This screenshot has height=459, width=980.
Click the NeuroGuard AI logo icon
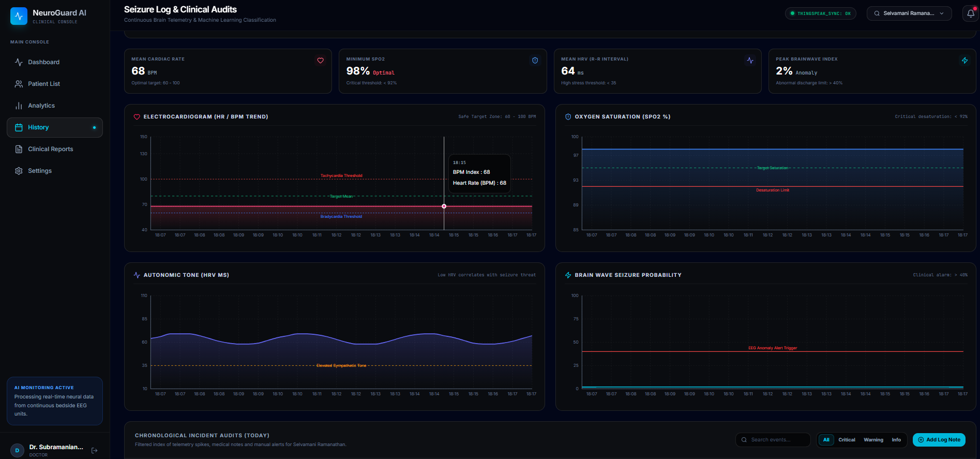19,16
